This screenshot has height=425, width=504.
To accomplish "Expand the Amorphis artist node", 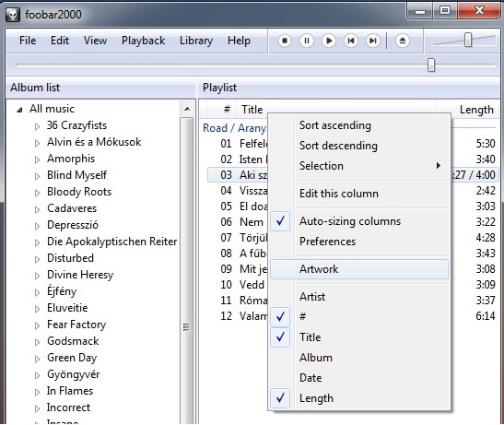I will coord(37,159).
